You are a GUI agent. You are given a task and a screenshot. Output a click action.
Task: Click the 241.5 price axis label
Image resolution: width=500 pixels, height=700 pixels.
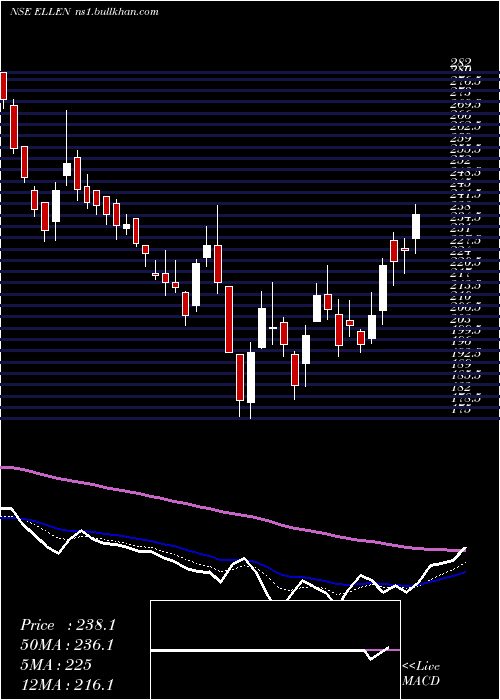tap(466, 195)
